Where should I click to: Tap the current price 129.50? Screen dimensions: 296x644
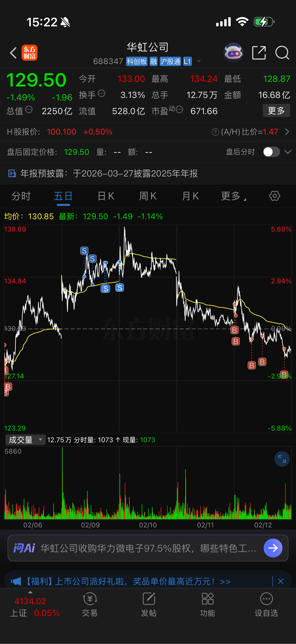tap(36, 80)
